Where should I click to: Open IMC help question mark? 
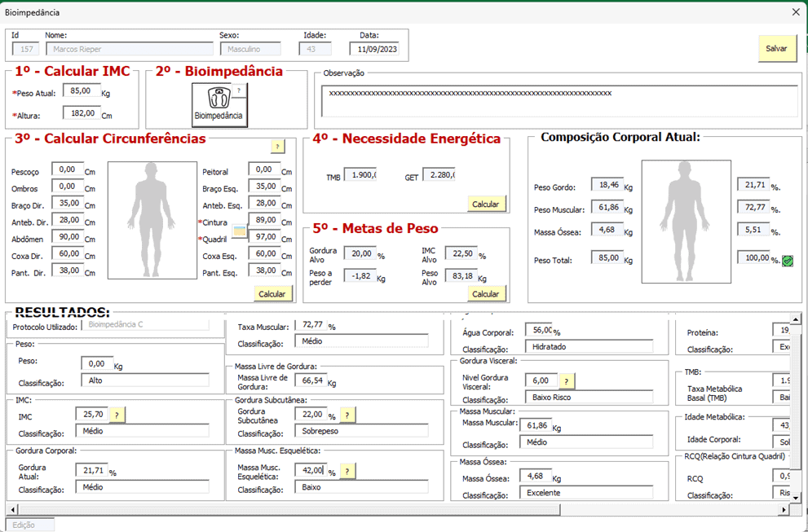tap(117, 415)
